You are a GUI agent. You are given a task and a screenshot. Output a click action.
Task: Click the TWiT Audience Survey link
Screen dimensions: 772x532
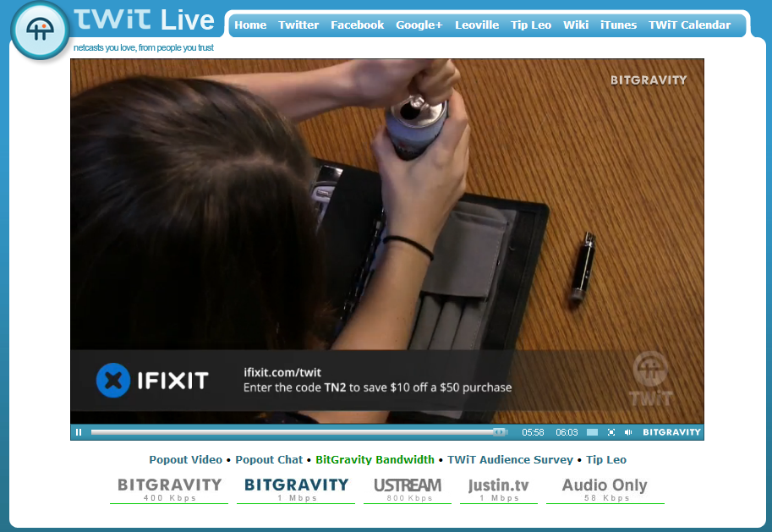pyautogui.click(x=510, y=460)
